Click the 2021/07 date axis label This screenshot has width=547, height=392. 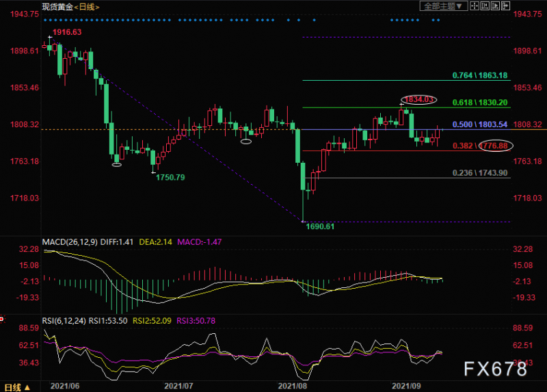pyautogui.click(x=178, y=386)
